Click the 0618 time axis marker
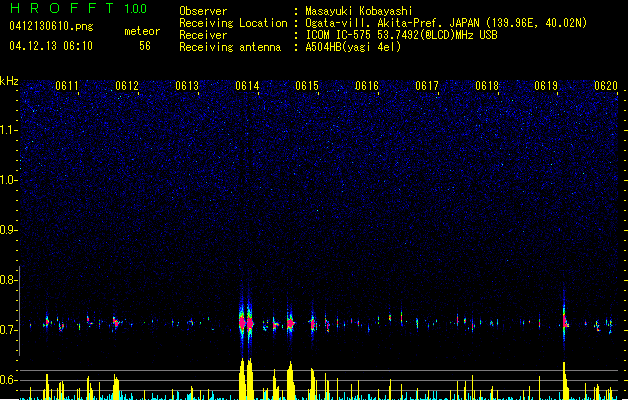 (x=487, y=86)
